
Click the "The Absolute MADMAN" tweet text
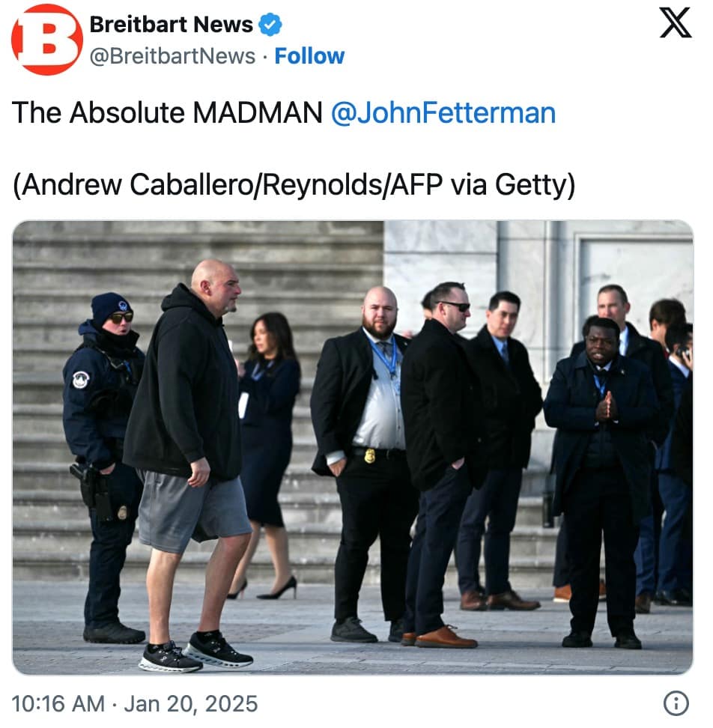tap(167, 113)
